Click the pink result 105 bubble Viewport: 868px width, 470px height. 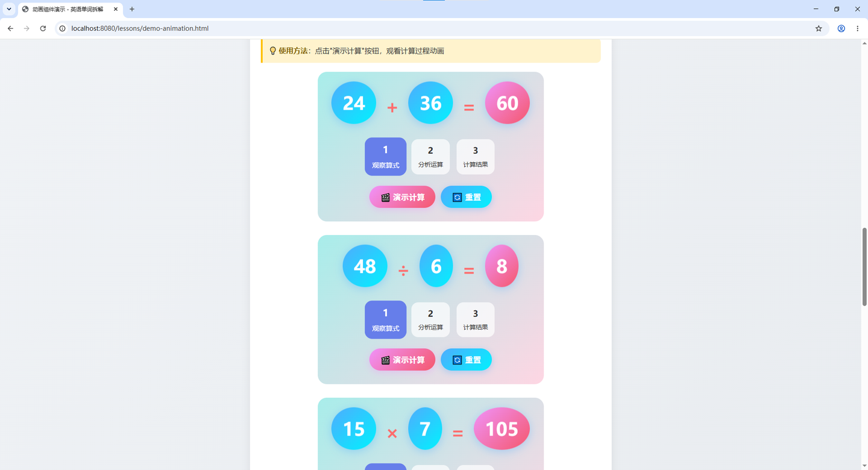pyautogui.click(x=502, y=428)
